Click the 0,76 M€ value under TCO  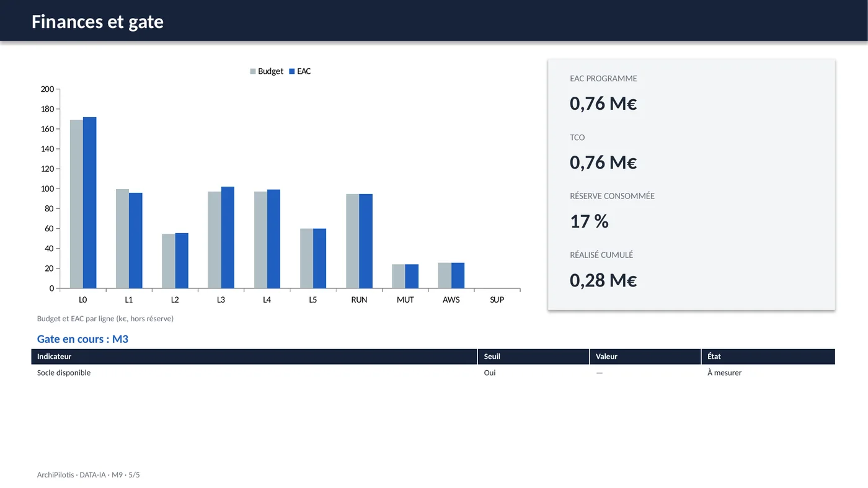[603, 162]
